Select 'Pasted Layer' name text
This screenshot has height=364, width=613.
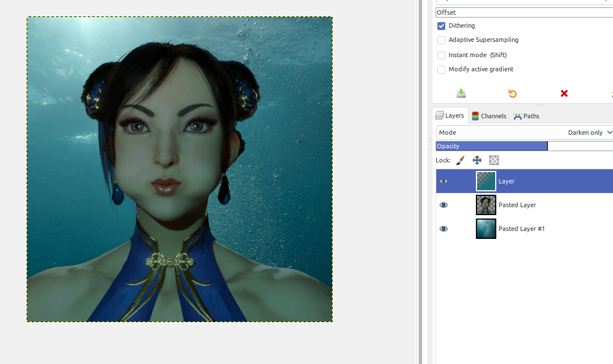[x=517, y=205]
